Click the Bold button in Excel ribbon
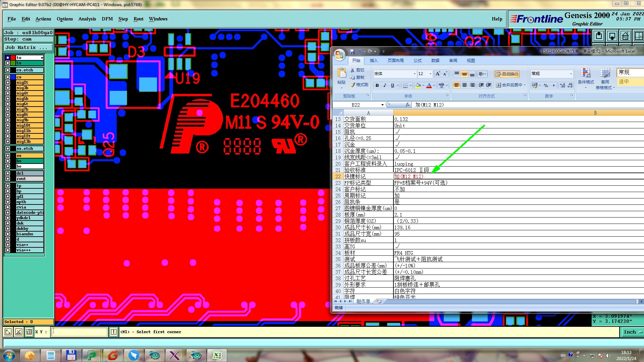This screenshot has width=644, height=362. 377,85
